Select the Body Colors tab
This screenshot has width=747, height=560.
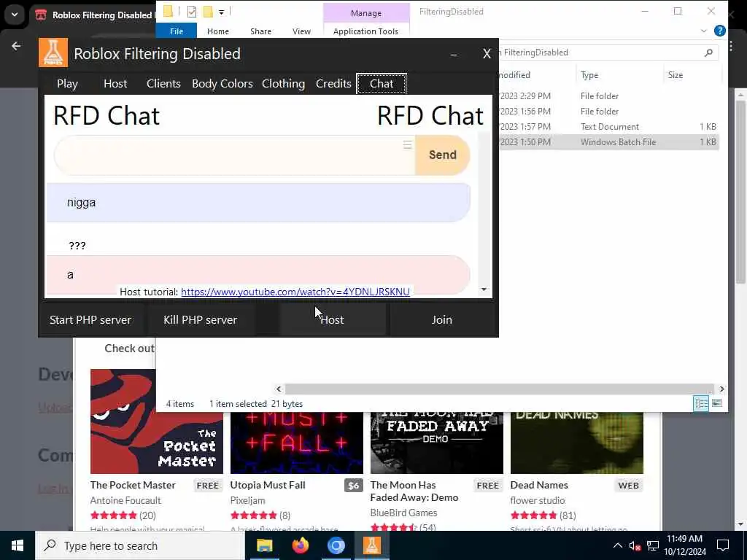[222, 84]
